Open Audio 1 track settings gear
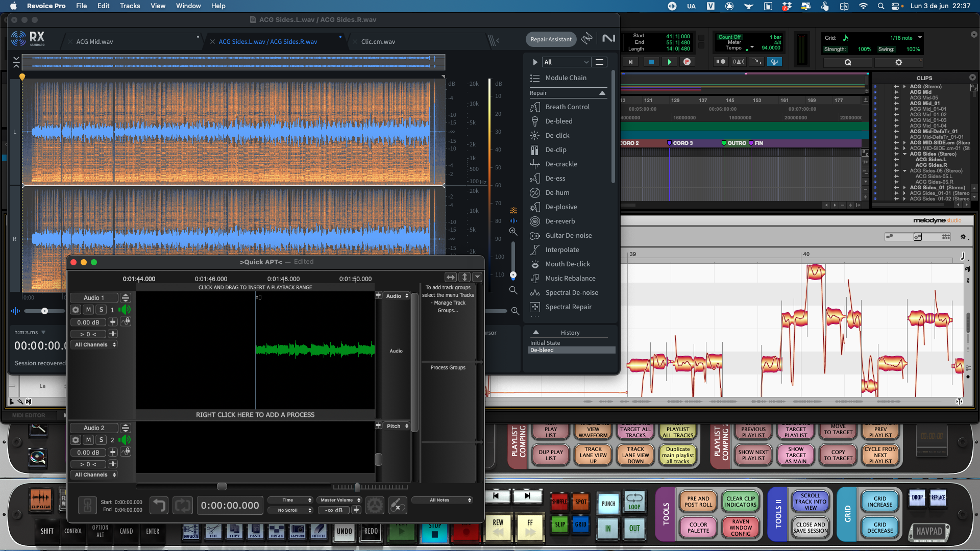 pos(76,310)
